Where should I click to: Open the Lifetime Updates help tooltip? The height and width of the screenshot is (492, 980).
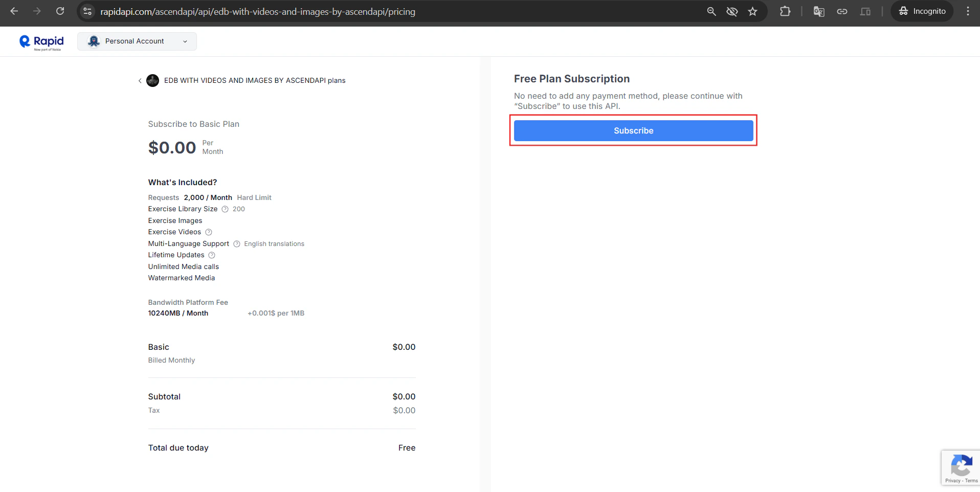tap(211, 255)
